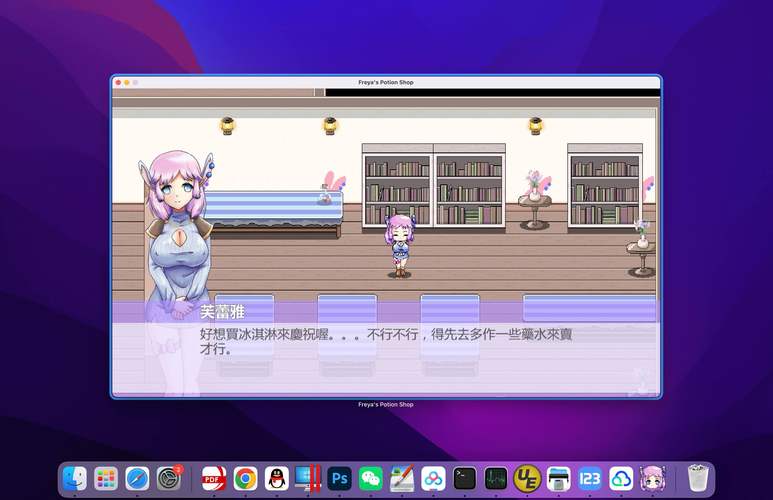Click the right-most single bookshelf
This screenshot has width=773, height=500.
[605, 186]
